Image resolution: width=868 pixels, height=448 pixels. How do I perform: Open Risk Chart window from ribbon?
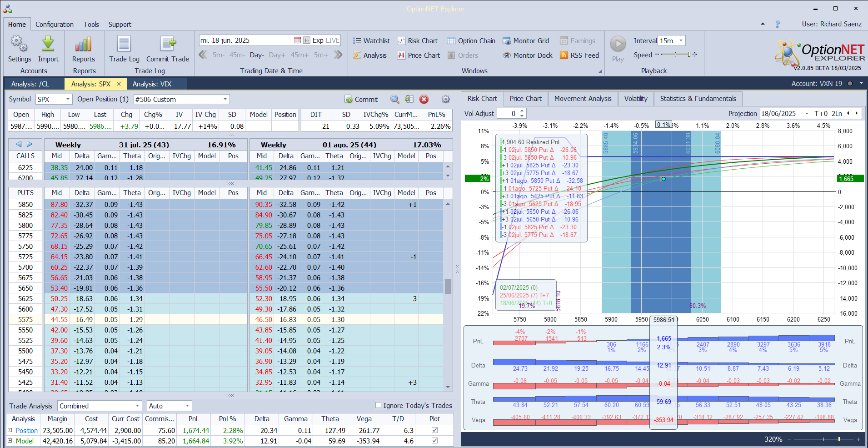418,40
